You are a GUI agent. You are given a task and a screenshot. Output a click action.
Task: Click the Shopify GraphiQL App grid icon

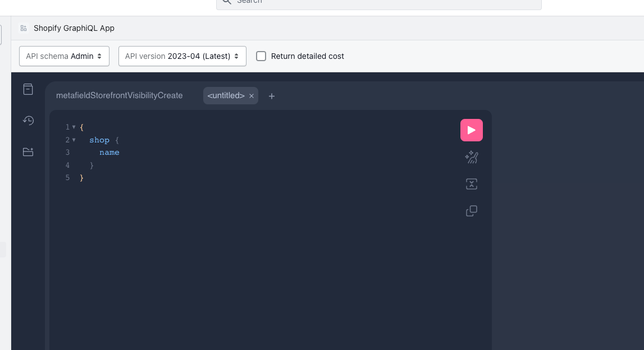(23, 27)
